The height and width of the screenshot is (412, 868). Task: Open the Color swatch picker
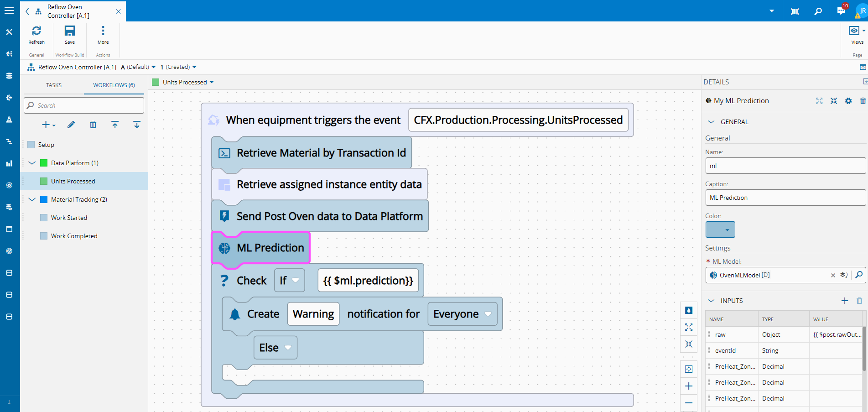click(x=720, y=229)
